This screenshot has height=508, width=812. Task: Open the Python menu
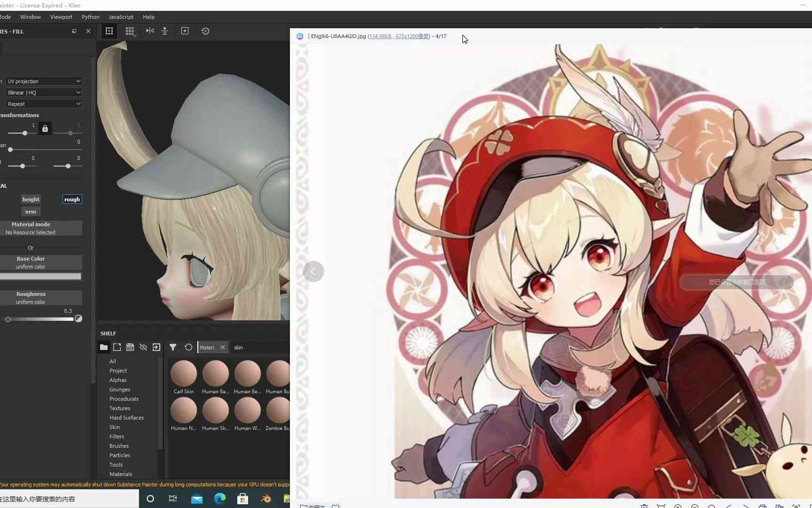click(91, 17)
